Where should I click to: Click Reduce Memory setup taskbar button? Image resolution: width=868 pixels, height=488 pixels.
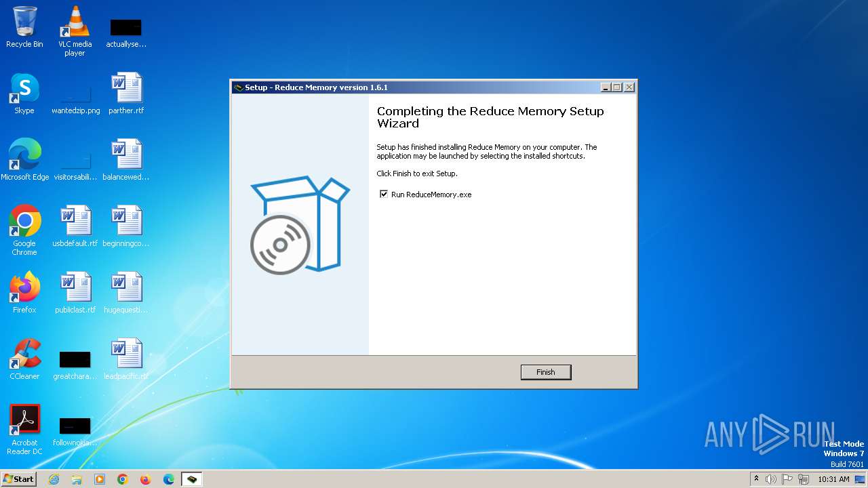coord(192,479)
